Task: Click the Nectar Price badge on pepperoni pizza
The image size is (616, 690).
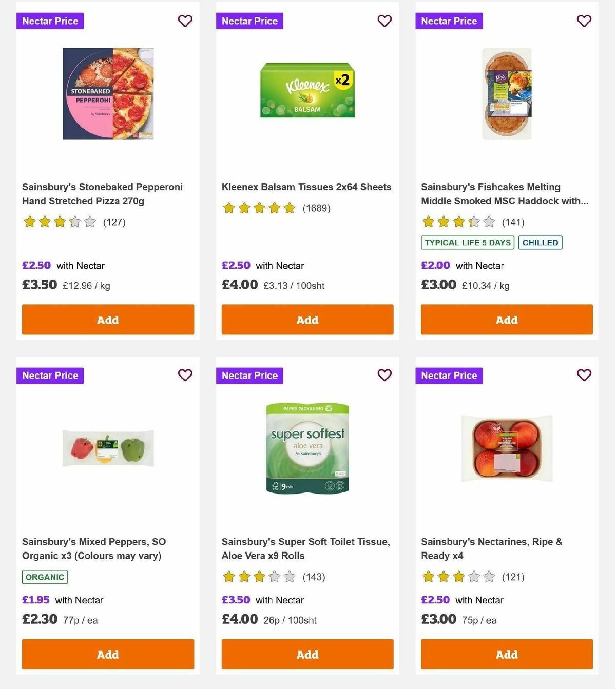Action: [50, 21]
